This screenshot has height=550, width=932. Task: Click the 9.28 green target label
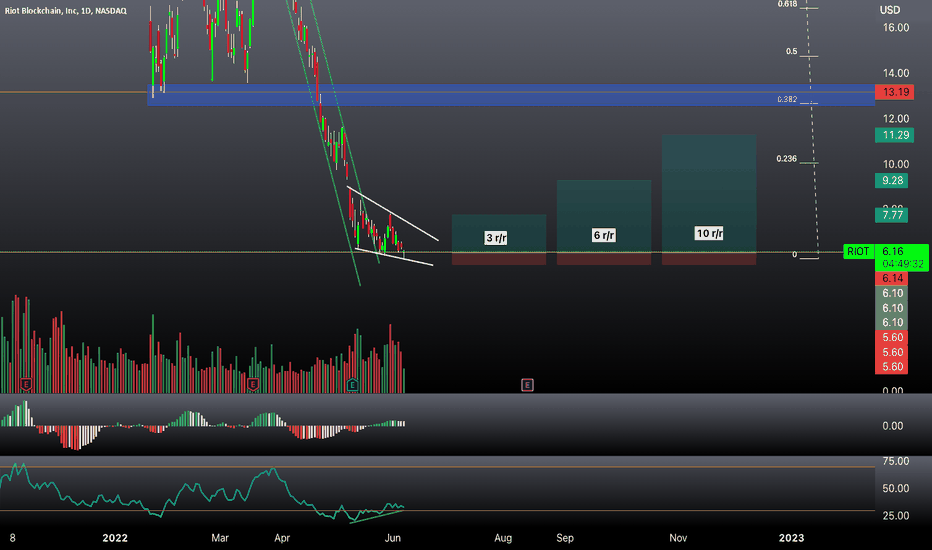[x=892, y=180]
